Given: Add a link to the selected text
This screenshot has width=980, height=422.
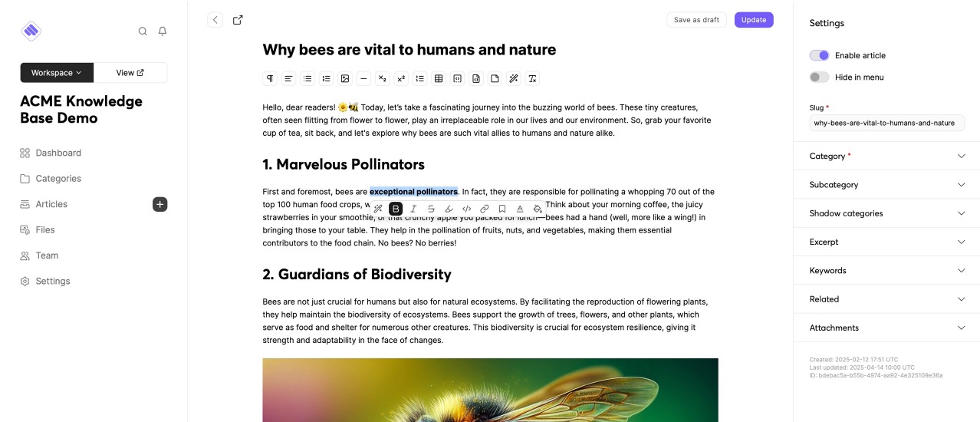Looking at the screenshot, I should (484, 209).
